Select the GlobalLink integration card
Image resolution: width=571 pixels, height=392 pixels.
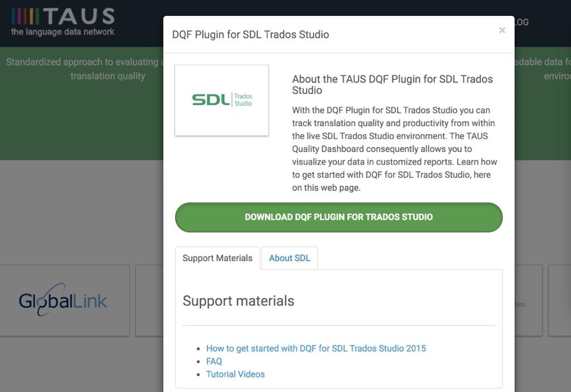(63, 301)
